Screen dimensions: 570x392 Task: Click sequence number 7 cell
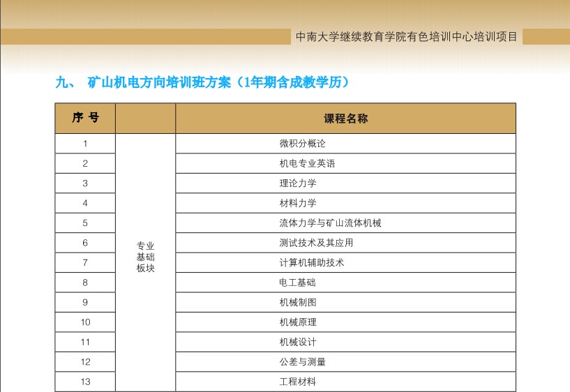pyautogui.click(x=85, y=263)
